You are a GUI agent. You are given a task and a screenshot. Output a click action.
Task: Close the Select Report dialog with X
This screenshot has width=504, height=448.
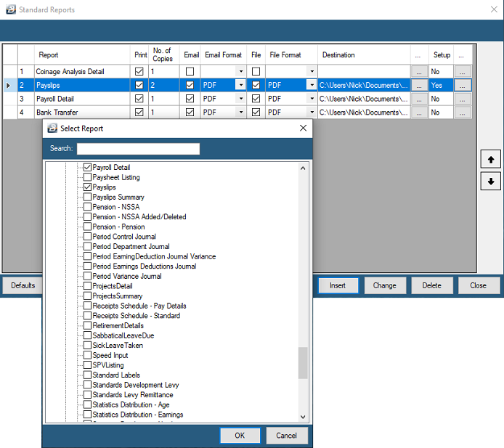click(303, 129)
